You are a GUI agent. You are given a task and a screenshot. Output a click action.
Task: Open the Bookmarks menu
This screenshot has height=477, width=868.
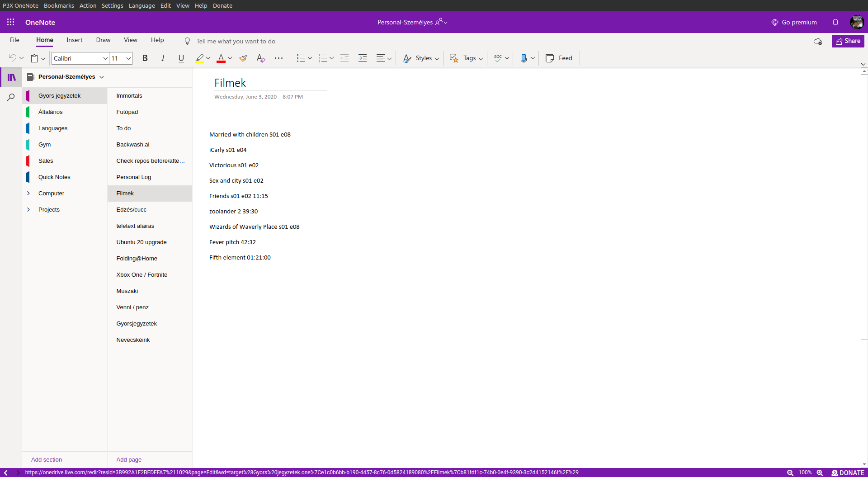(x=59, y=5)
